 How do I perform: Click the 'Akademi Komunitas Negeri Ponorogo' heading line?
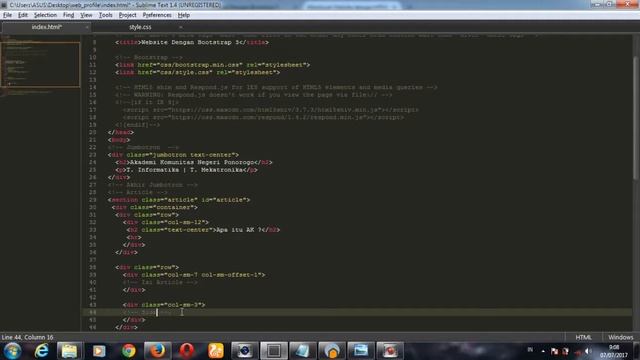193,162
